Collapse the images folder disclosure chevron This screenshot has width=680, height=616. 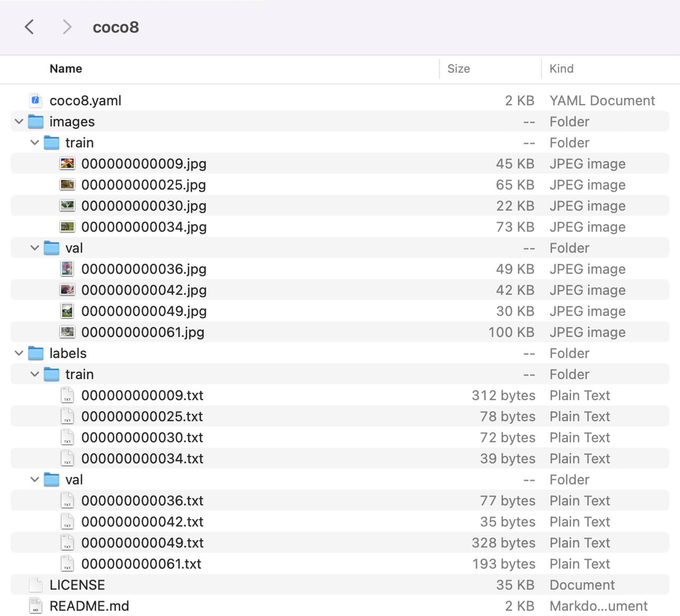19,122
